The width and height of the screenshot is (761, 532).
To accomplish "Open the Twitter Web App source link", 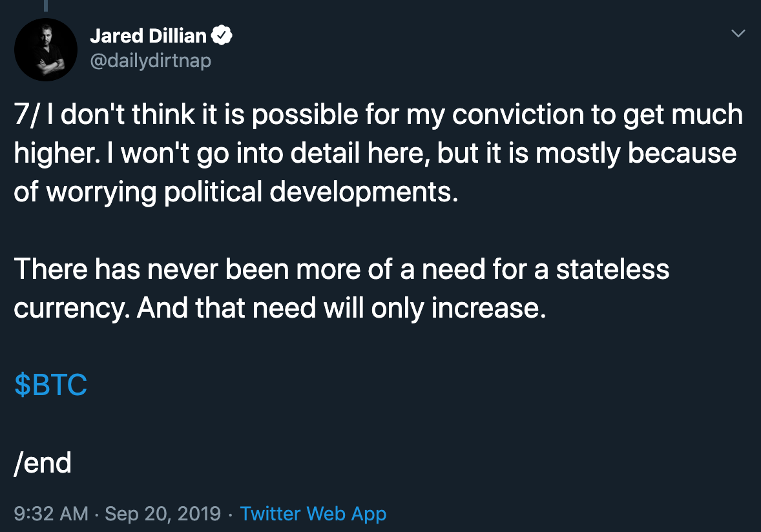I will click(313, 514).
